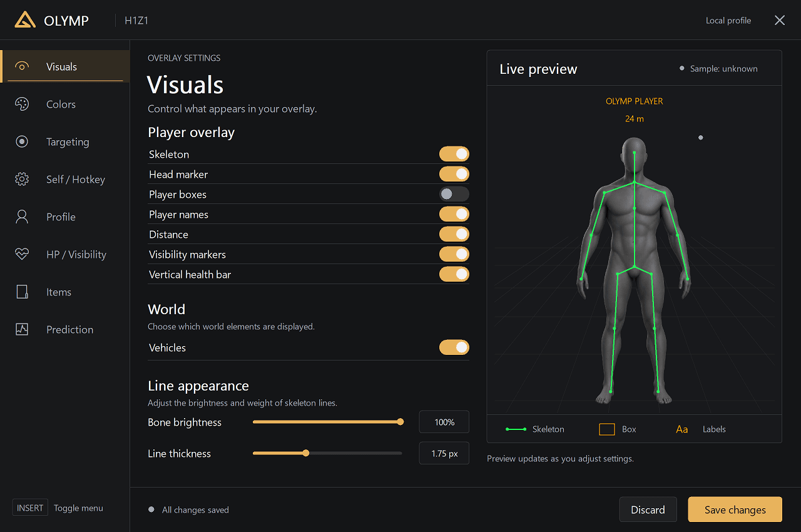This screenshot has height=532, width=801.
Task: Click the Profile person icon
Action: click(22, 217)
